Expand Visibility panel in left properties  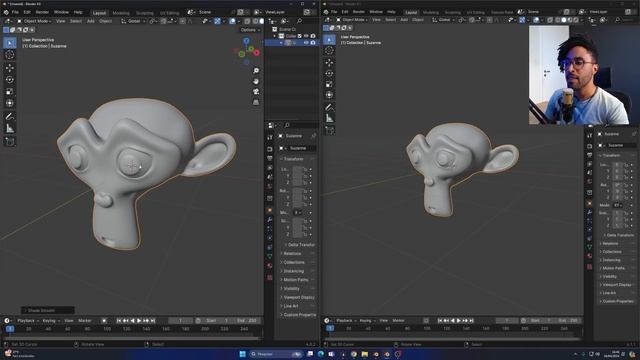coord(291,289)
